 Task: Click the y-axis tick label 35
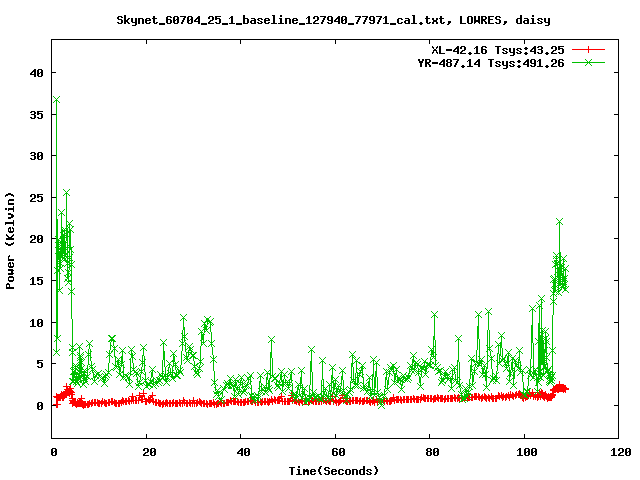click(x=37, y=115)
